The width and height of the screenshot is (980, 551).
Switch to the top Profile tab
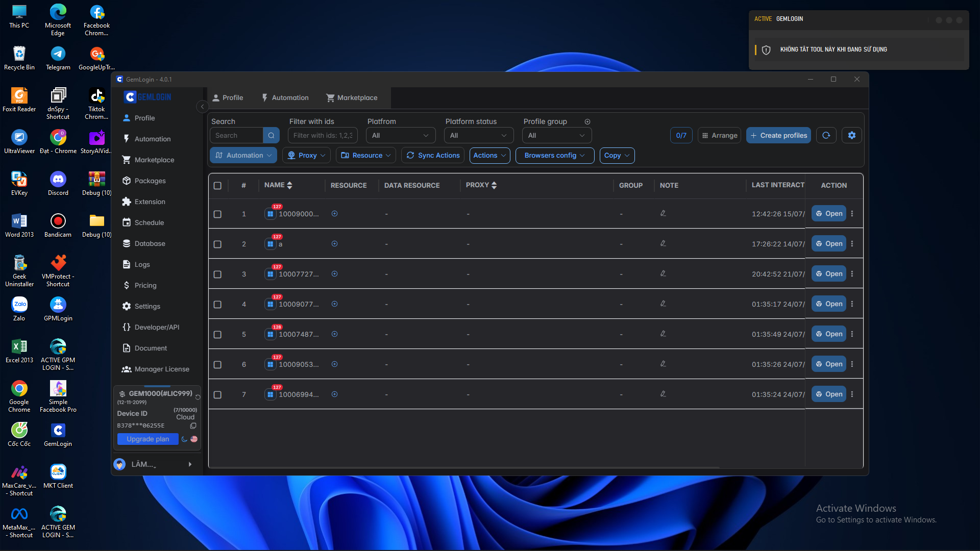coord(228,97)
